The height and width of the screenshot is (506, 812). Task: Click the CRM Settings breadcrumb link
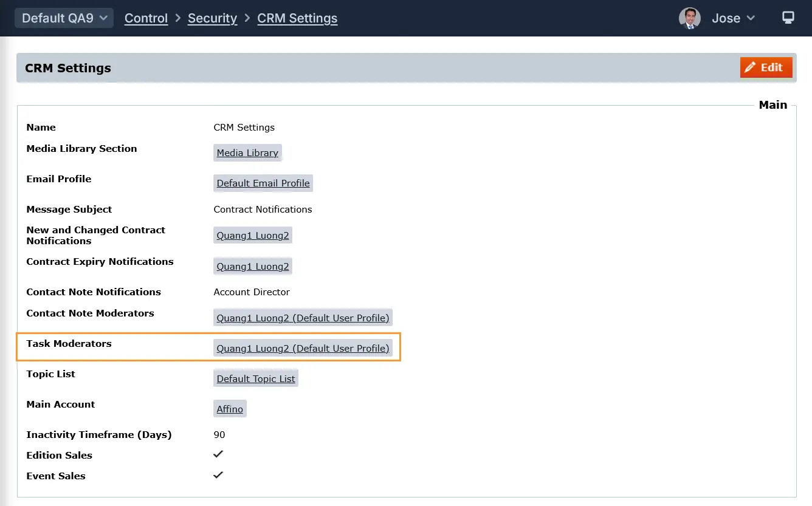[x=297, y=18]
